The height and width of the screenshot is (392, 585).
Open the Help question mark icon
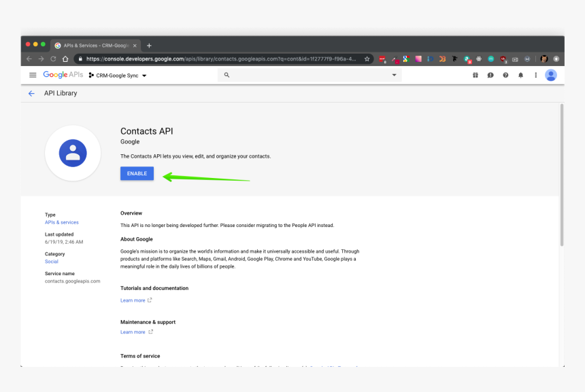(x=505, y=75)
